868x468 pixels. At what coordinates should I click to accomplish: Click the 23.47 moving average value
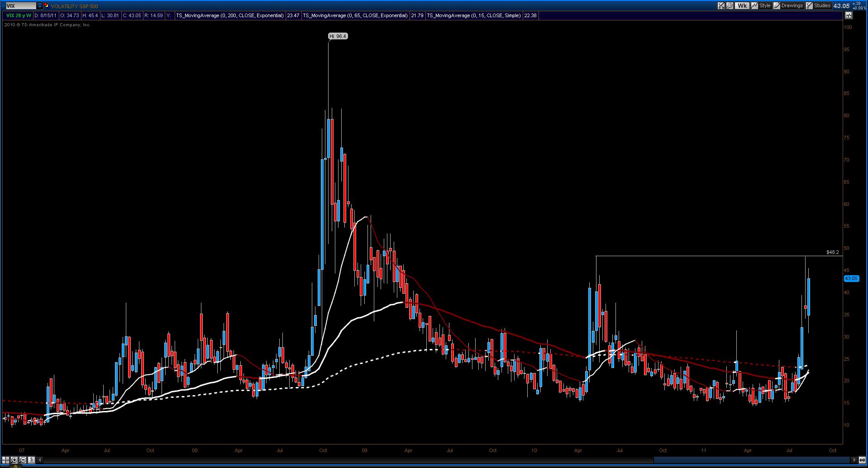pyautogui.click(x=293, y=15)
